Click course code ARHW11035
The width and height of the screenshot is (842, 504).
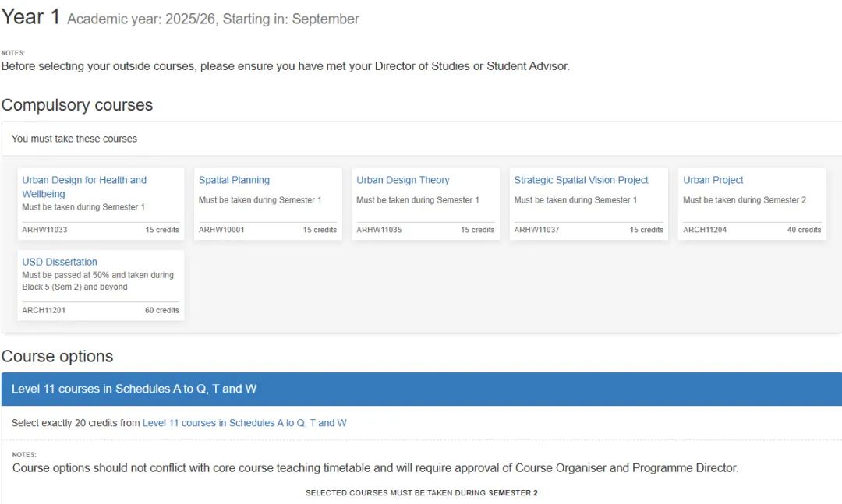point(379,230)
